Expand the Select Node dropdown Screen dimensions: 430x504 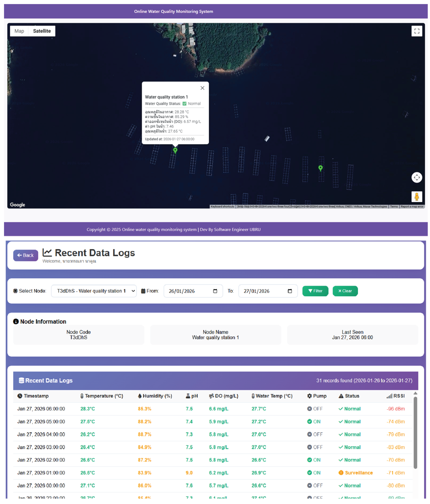94,291
